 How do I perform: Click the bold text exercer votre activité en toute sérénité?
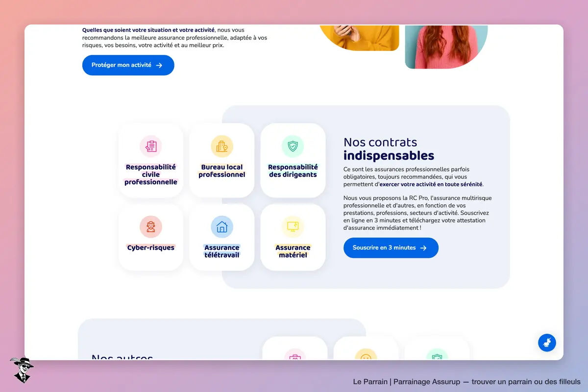431,184
